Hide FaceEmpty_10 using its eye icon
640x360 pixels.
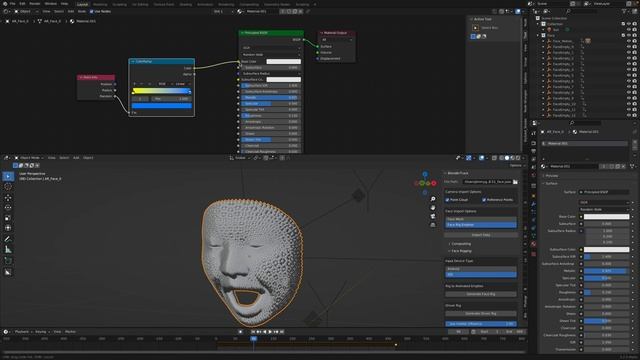(629, 104)
